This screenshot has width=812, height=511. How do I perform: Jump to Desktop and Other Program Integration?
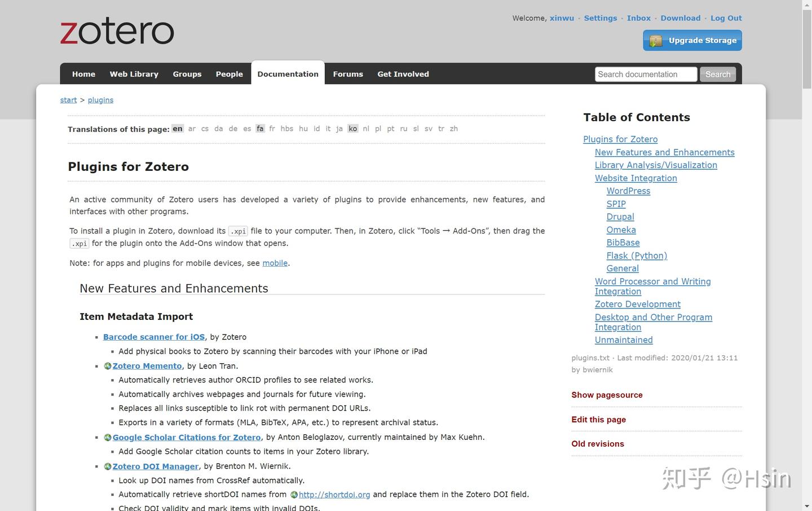point(654,322)
